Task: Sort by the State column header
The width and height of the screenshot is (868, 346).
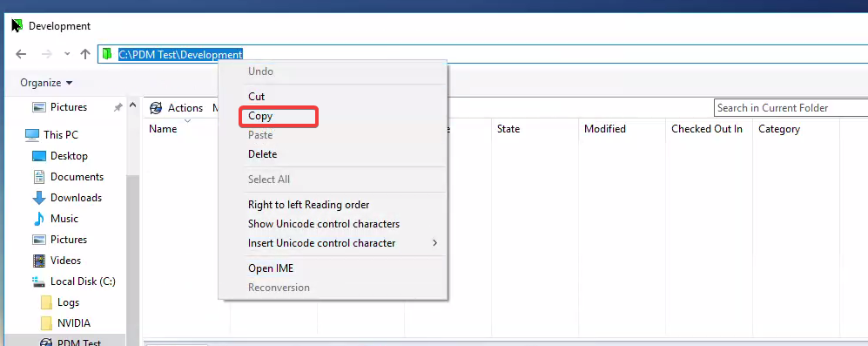Action: click(508, 129)
